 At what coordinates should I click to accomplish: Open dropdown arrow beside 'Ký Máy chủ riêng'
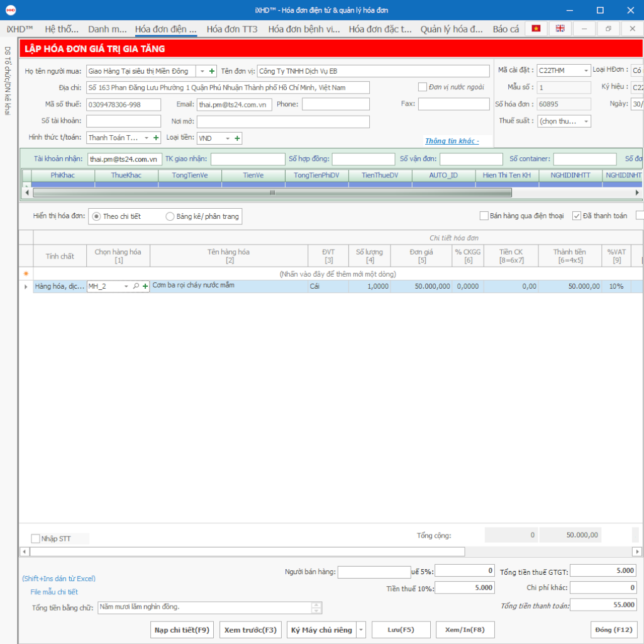pyautogui.click(x=361, y=630)
